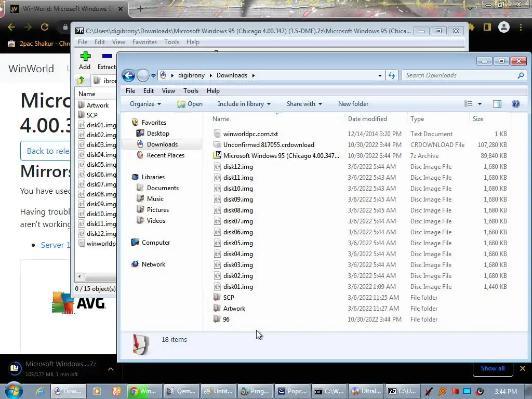
Task: Click the 96 folder icon
Action: [x=217, y=319]
